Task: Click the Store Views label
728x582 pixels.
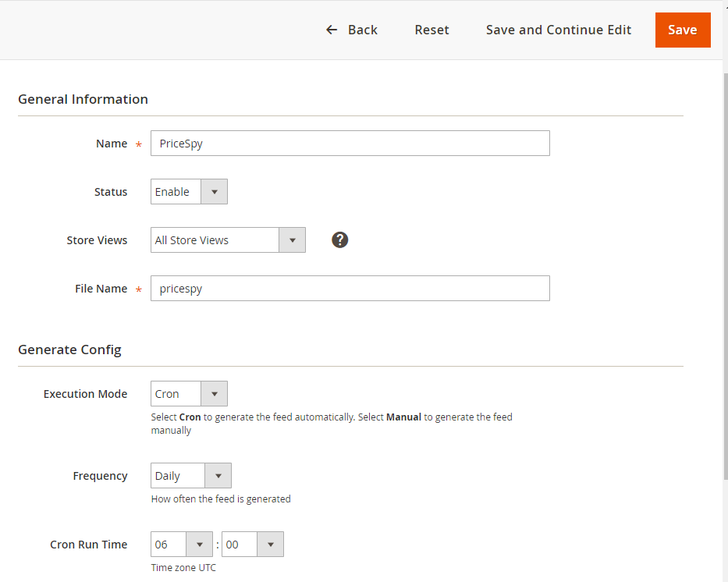Action: (x=97, y=240)
